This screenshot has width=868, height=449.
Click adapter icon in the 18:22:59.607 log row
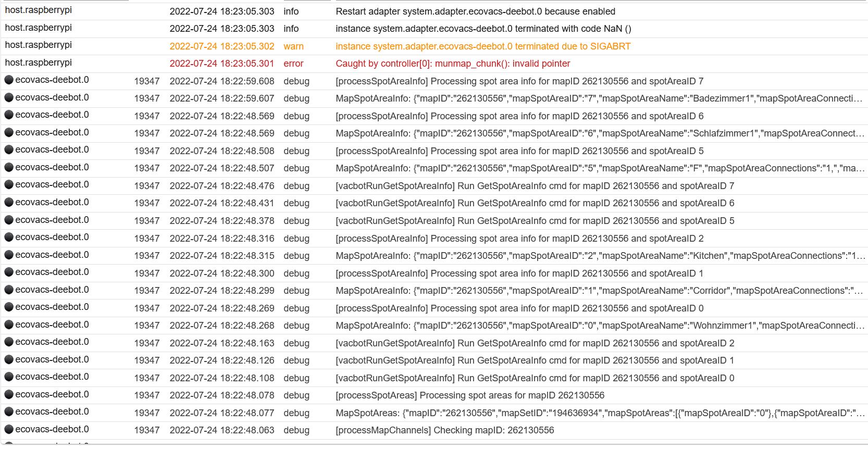point(9,97)
